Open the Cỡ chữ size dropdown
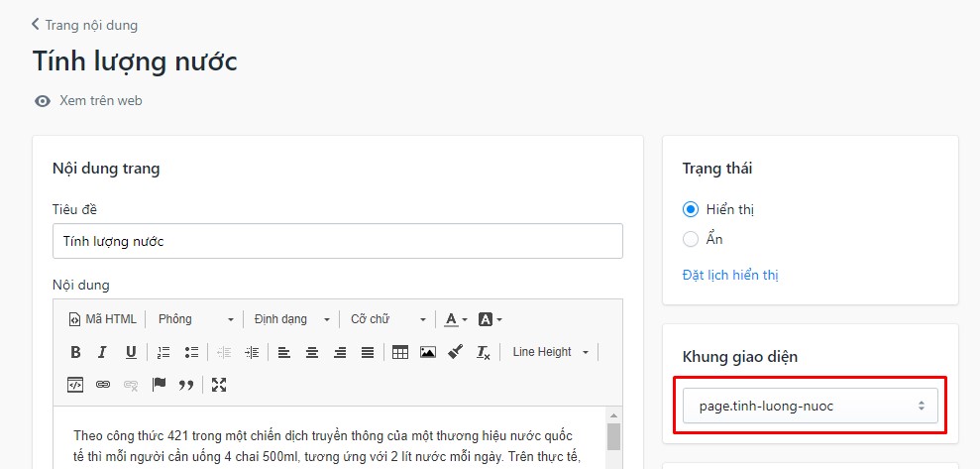This screenshot has height=469, width=980. pos(387,319)
